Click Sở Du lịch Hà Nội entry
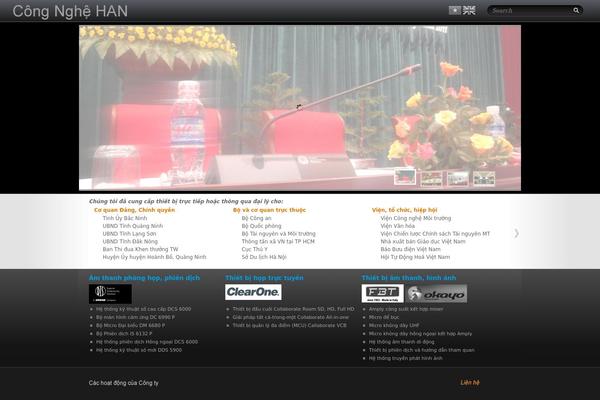The width and height of the screenshot is (600, 400). click(264, 257)
